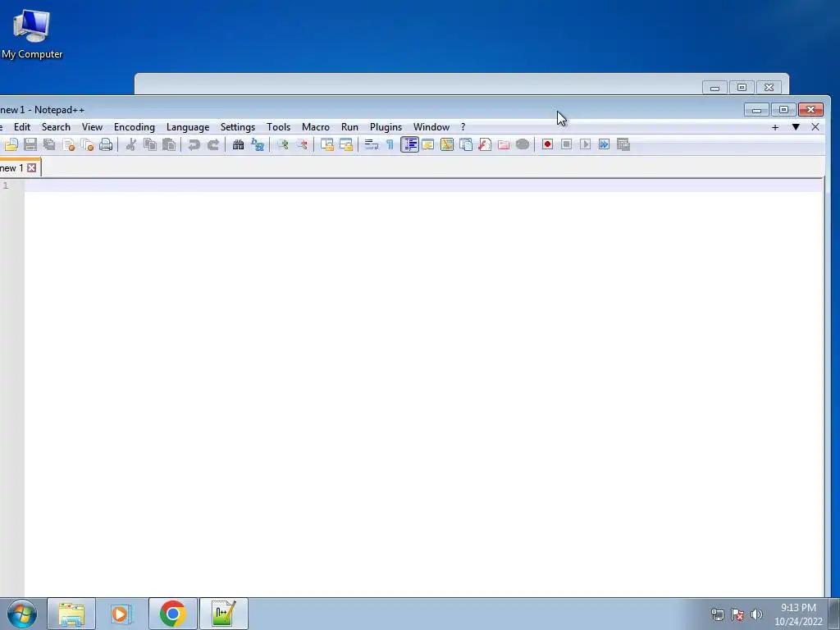The width and height of the screenshot is (840, 630).
Task: Click the network tray icon
Action: [717, 614]
